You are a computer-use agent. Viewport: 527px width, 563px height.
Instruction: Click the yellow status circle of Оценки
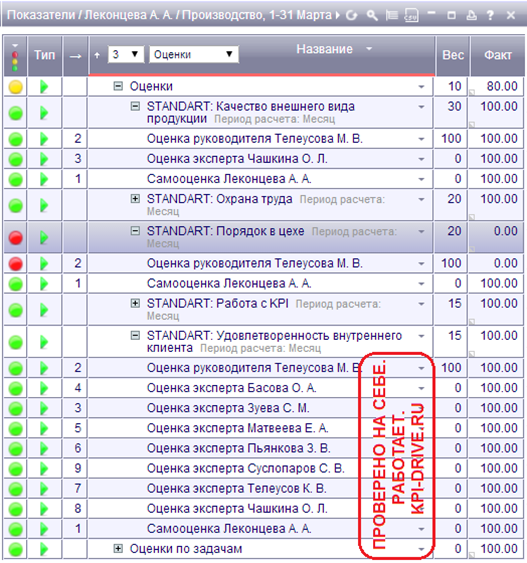15,87
